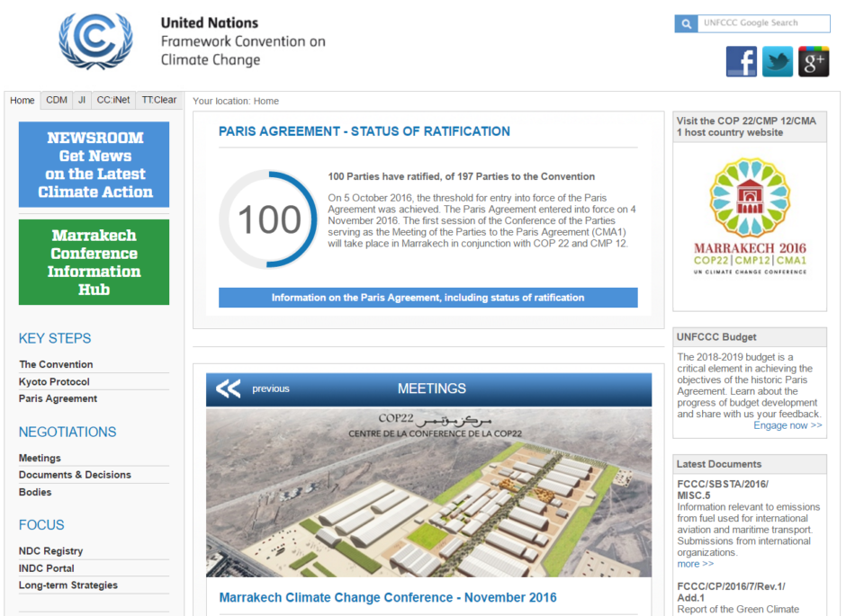Image resolution: width=846 pixels, height=616 pixels.
Task: Click the United Nations Framework Convention title
Action: pos(243,41)
